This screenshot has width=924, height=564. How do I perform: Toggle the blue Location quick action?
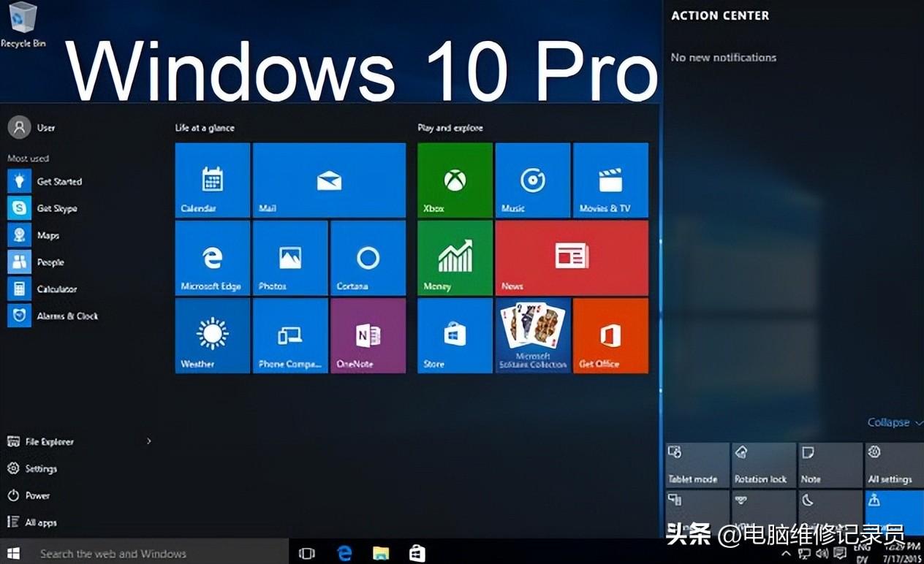895,514
